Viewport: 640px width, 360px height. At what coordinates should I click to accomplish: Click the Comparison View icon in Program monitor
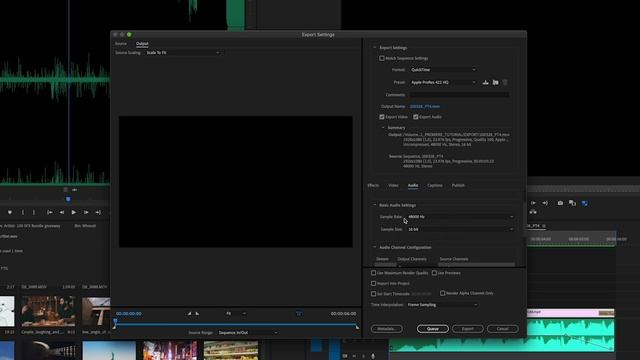click(x=572, y=203)
